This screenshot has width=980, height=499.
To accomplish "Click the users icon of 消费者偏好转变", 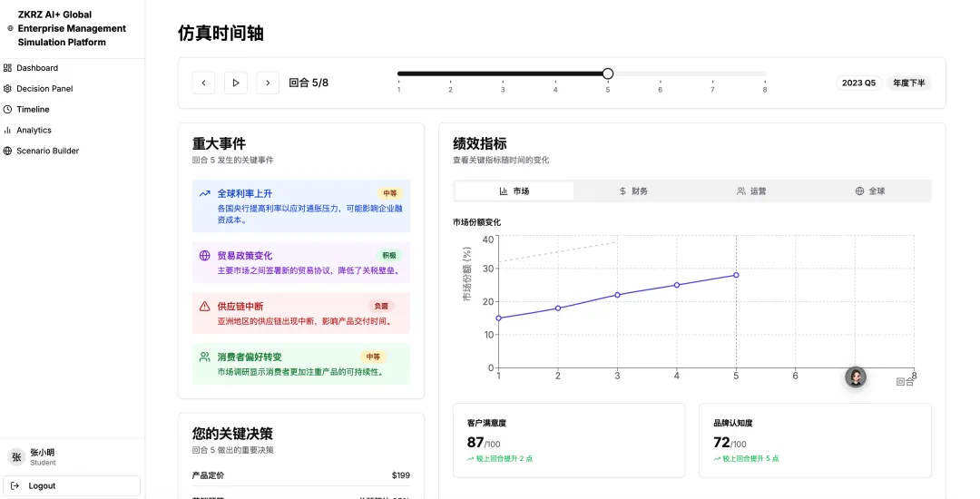I will coord(204,357).
